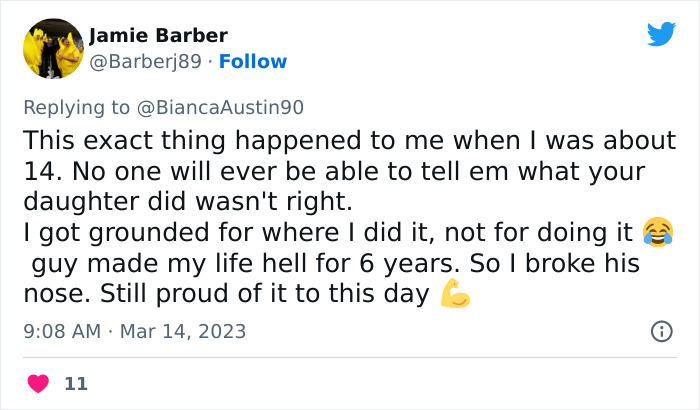Like the tweet with the heart icon

click(x=38, y=383)
